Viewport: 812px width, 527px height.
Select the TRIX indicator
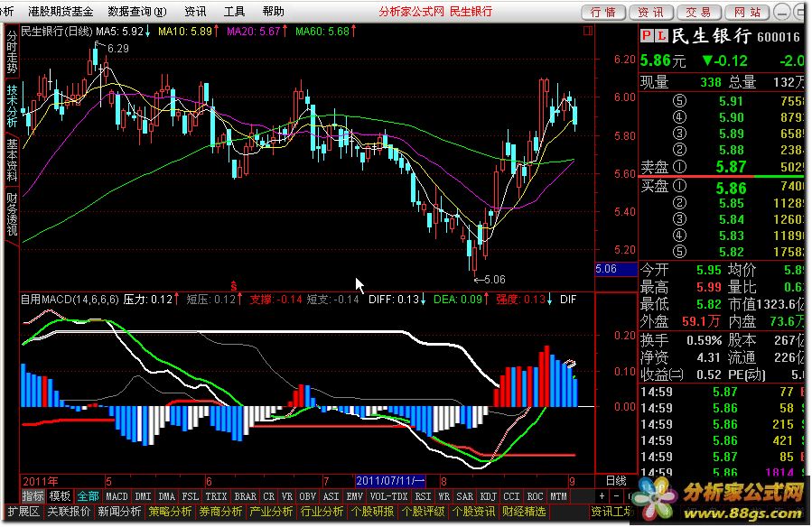point(217,496)
